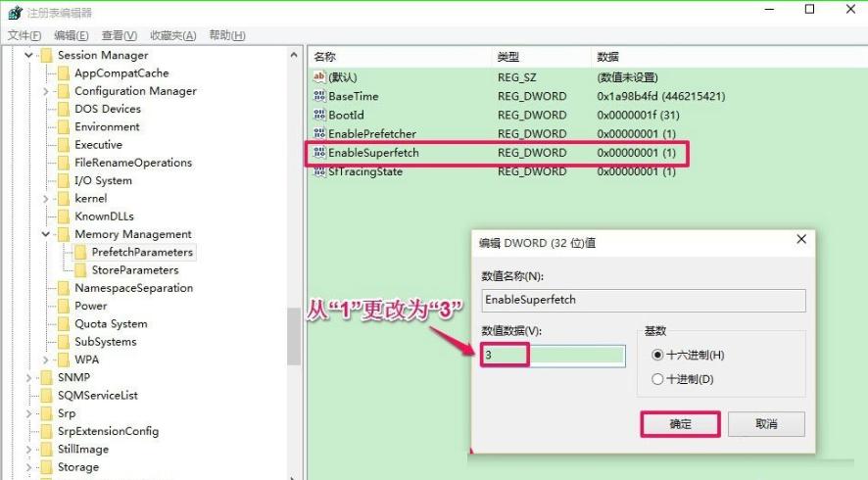
Task: Open the 帮助(H) menu
Action: click(x=227, y=35)
